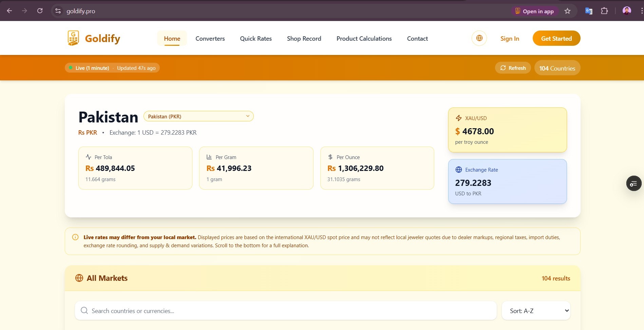Click the 'Updated 47s ago' text
This screenshot has height=330, width=644.
[136, 68]
